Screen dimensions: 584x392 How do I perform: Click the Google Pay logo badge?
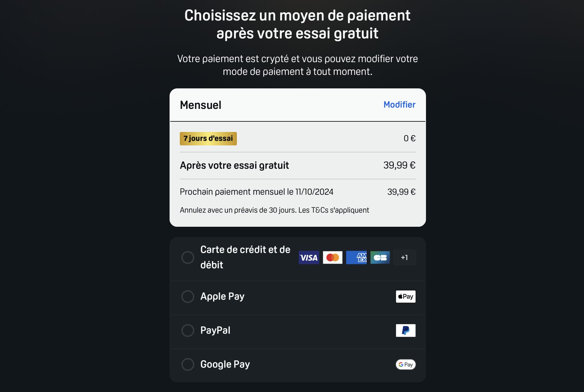tap(405, 364)
